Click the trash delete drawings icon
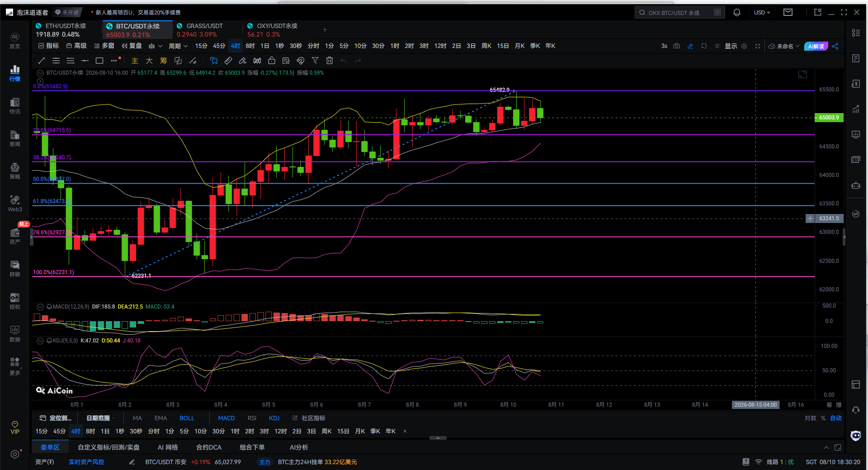The height and width of the screenshot is (470, 868). tap(330, 61)
